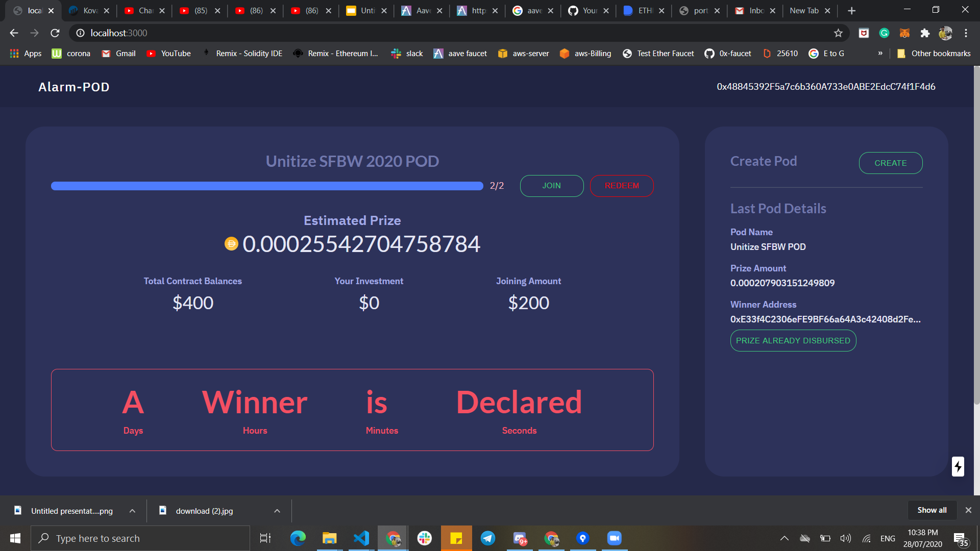Show more bookmarks with the chevron
The image size is (980, 551).
pos(880,54)
